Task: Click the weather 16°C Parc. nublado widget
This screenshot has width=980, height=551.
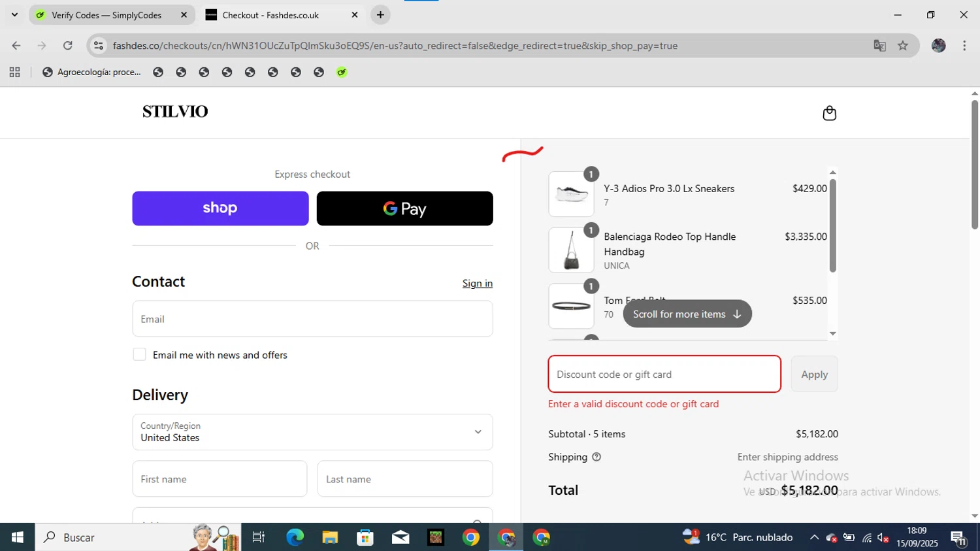Action: pyautogui.click(x=738, y=537)
